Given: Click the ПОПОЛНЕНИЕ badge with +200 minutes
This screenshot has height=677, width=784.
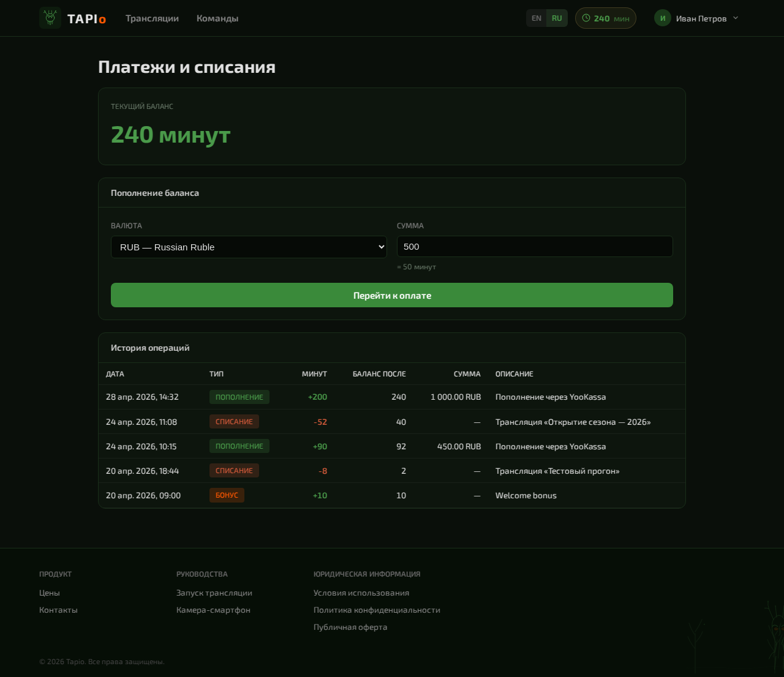Looking at the screenshot, I should coord(239,397).
